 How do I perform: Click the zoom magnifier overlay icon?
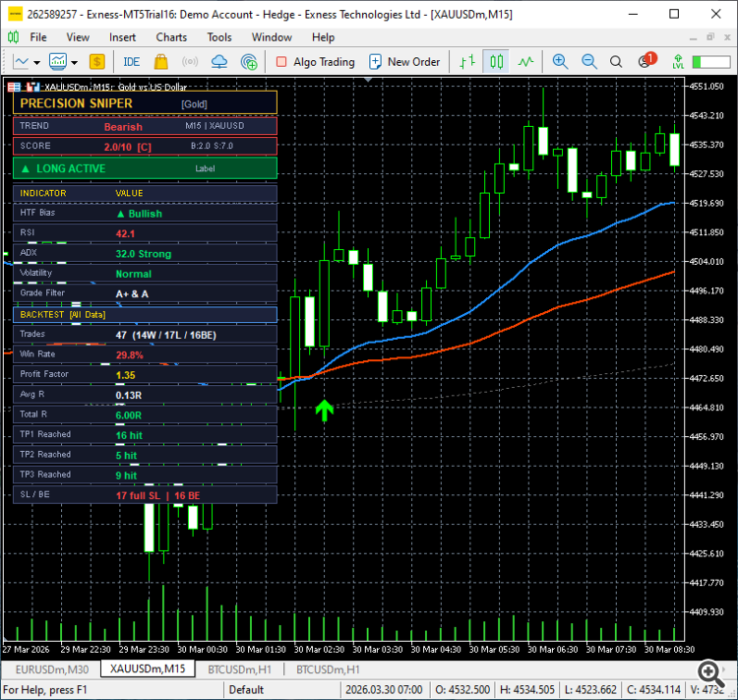point(710,672)
